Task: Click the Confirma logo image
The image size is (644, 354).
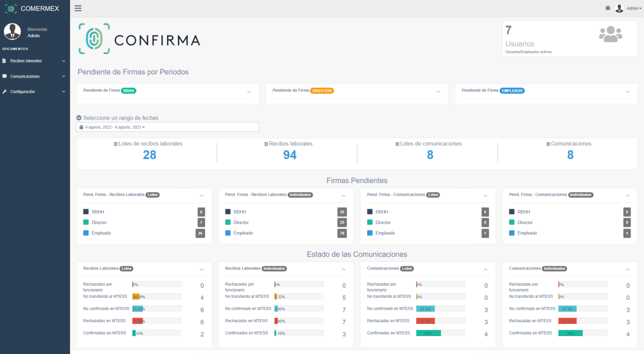Action: tap(139, 39)
